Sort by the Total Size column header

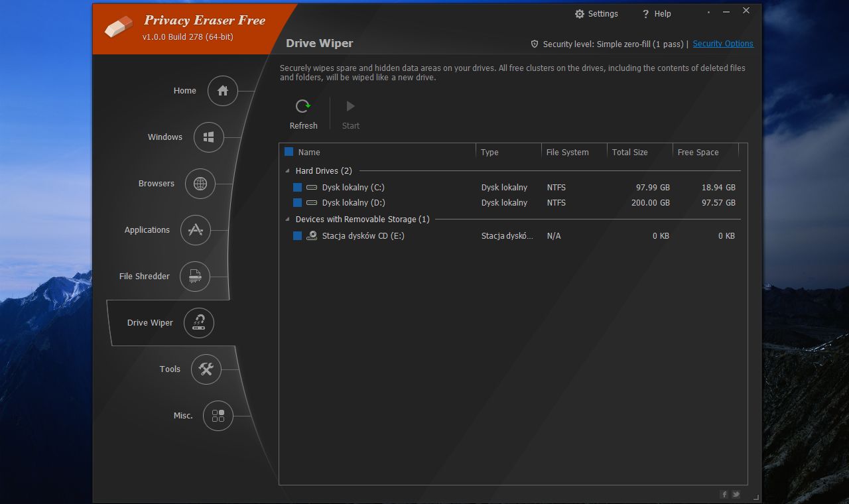click(629, 153)
